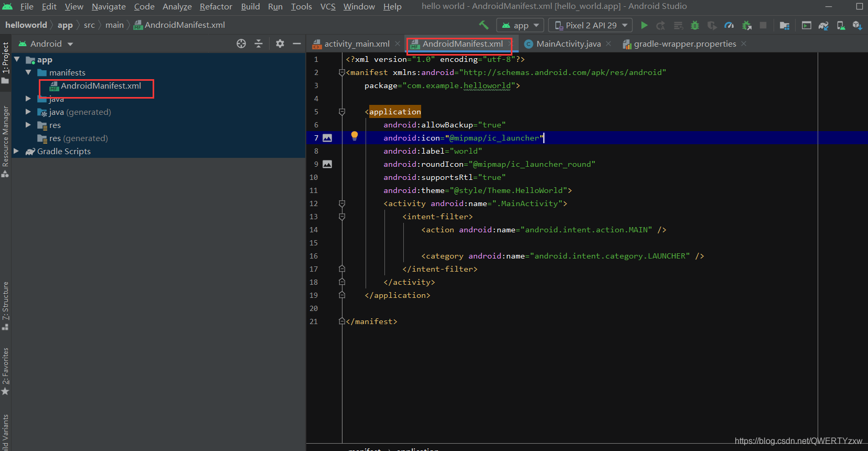Expand the res folder arrow
This screenshot has height=451, width=868.
tap(28, 125)
